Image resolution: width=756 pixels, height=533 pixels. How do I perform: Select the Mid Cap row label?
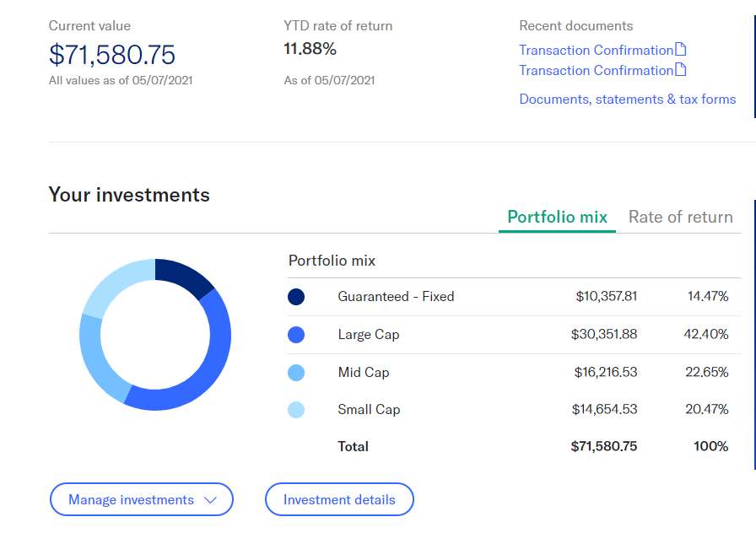(364, 372)
